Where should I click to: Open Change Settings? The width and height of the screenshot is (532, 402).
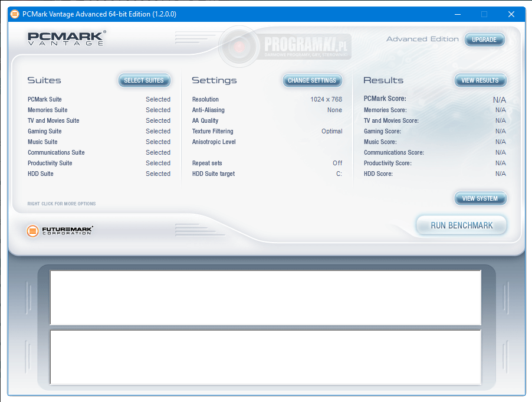pos(312,80)
